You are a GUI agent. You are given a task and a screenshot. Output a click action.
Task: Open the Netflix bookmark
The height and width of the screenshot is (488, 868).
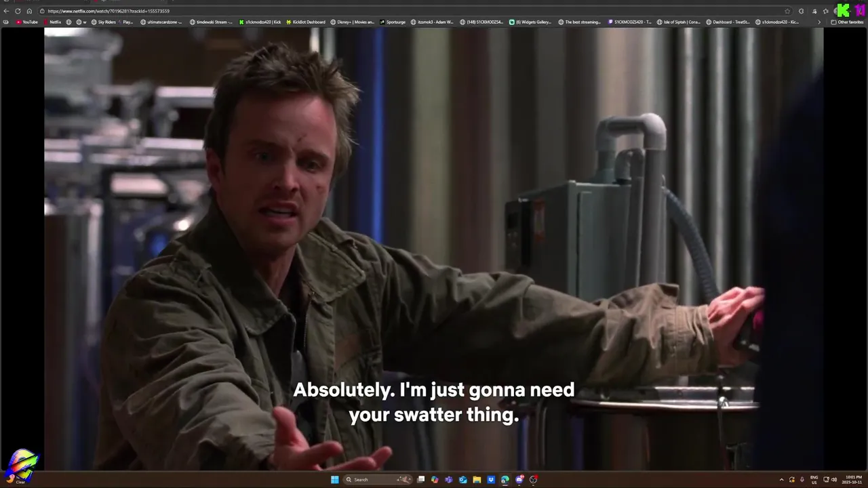[52, 22]
